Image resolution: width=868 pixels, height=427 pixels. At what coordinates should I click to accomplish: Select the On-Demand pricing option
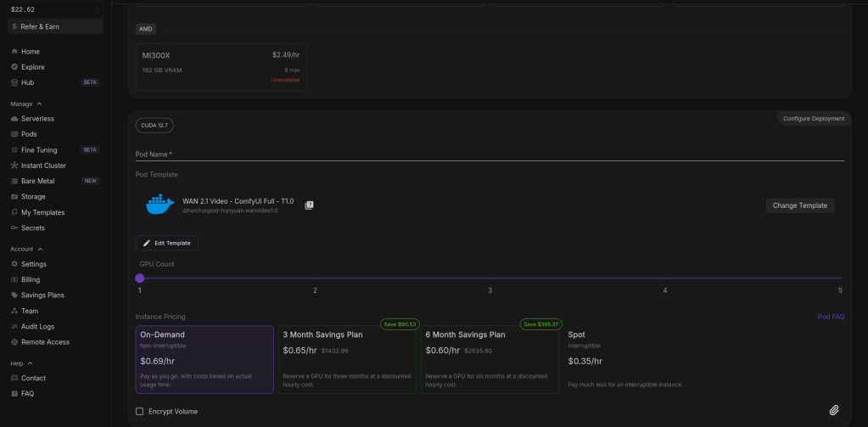[x=204, y=359]
